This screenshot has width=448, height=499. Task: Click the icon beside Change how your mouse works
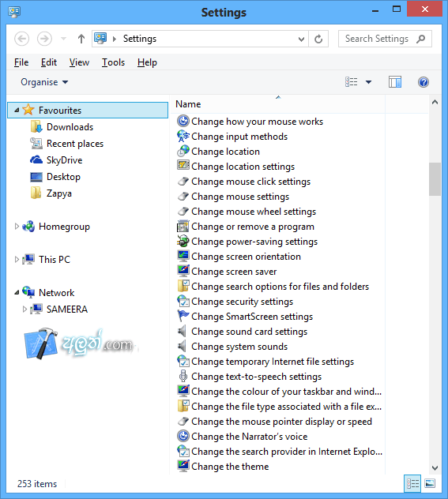point(183,122)
